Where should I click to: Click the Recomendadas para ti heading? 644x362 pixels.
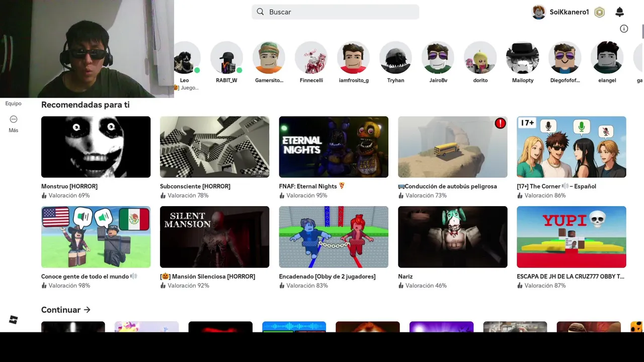[x=86, y=105]
